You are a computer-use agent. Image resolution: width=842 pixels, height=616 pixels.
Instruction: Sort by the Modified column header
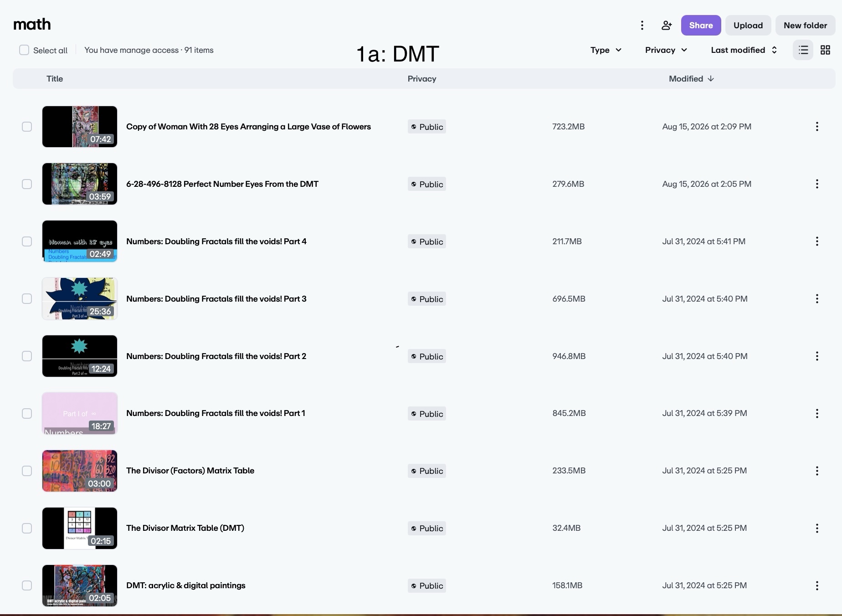pos(691,79)
